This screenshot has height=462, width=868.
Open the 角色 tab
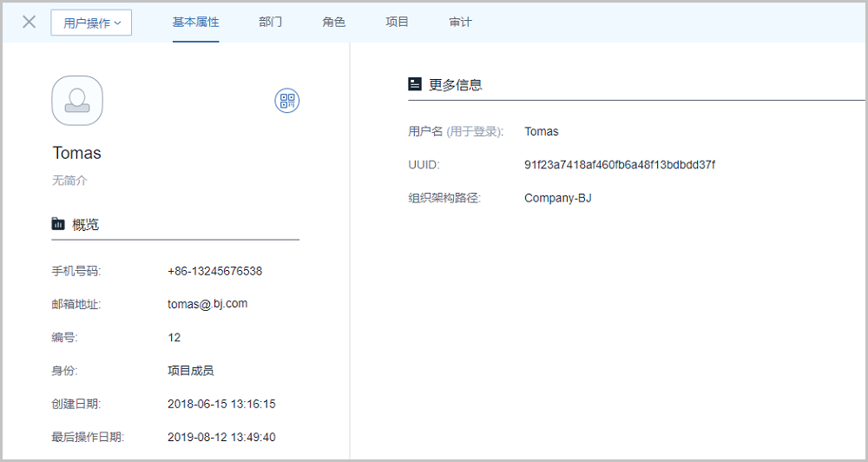pyautogui.click(x=333, y=22)
